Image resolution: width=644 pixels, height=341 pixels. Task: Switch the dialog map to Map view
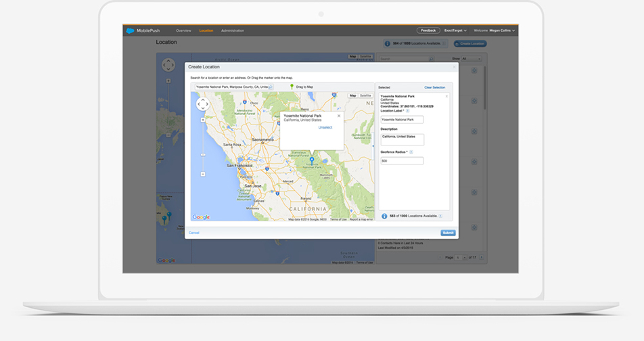pos(352,96)
